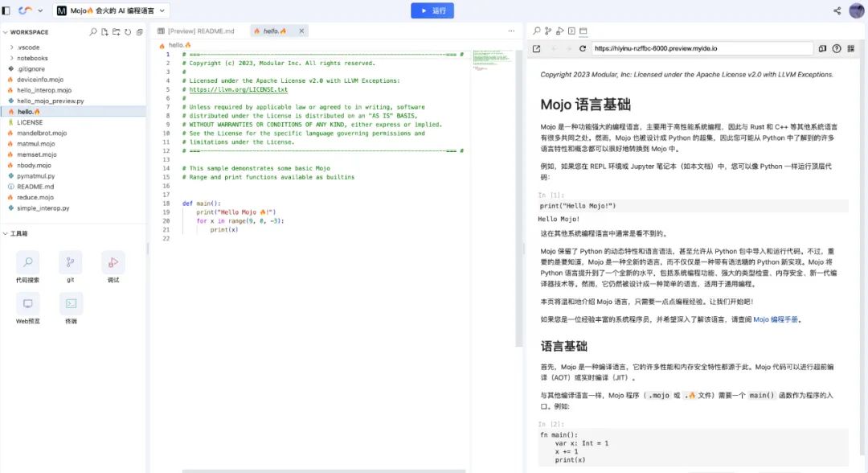Viewport: 868px width, 473px height.
Task: Open editor more actions ellipsis menu
Action: coord(511,31)
